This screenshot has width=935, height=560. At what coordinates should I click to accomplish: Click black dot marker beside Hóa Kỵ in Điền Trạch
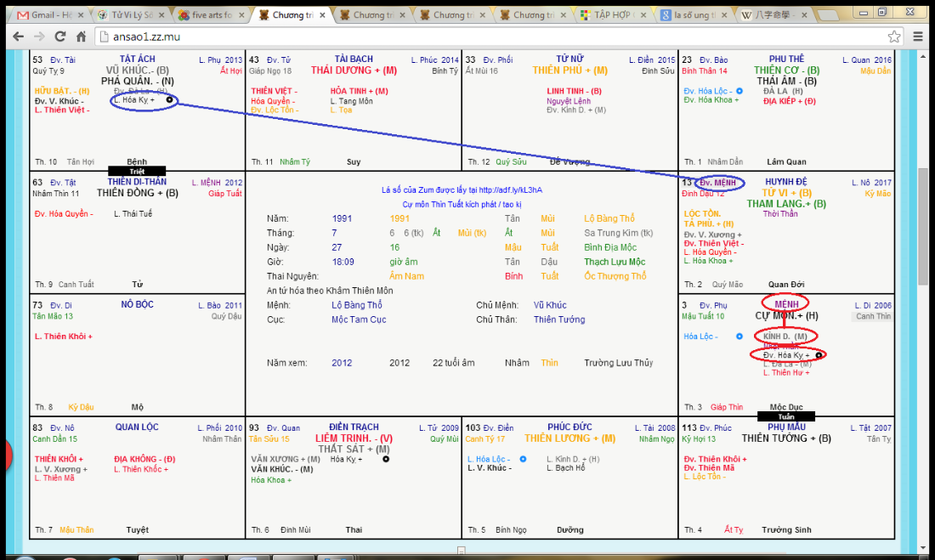coord(386,459)
